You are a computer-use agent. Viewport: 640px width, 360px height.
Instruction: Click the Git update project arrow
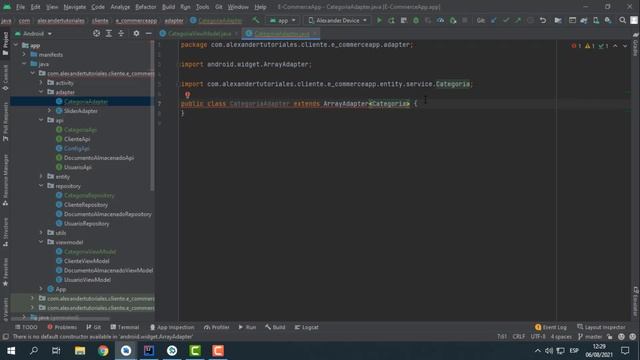pyautogui.click(x=493, y=20)
